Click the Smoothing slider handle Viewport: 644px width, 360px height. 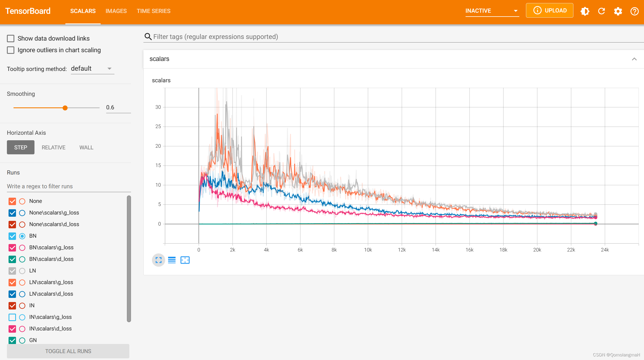65,108
